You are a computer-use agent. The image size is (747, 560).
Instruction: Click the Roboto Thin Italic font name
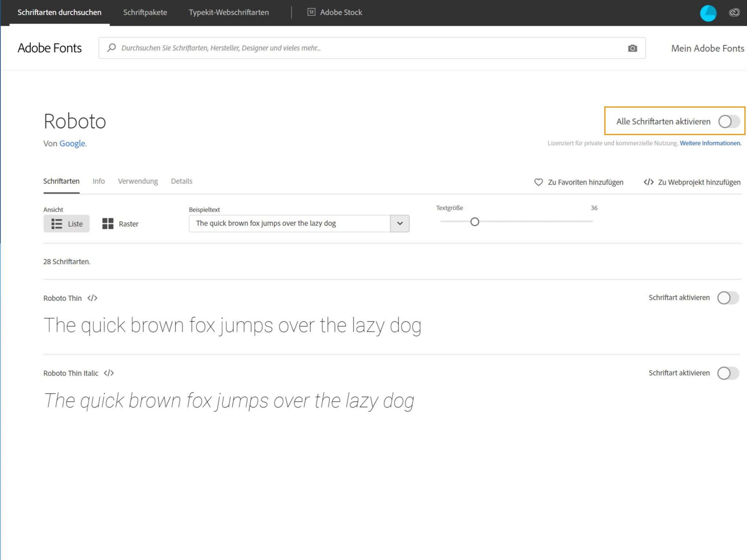(x=71, y=373)
